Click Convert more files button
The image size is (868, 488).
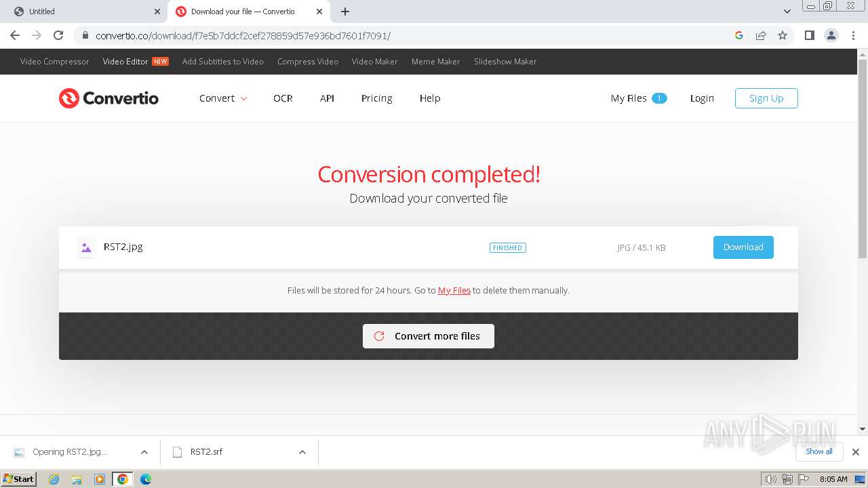429,336
